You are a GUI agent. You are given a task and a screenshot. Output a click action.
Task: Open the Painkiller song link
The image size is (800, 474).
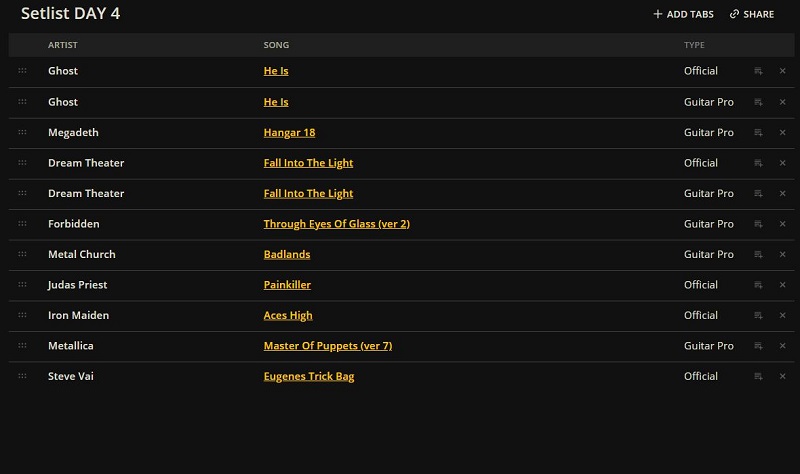coord(287,285)
